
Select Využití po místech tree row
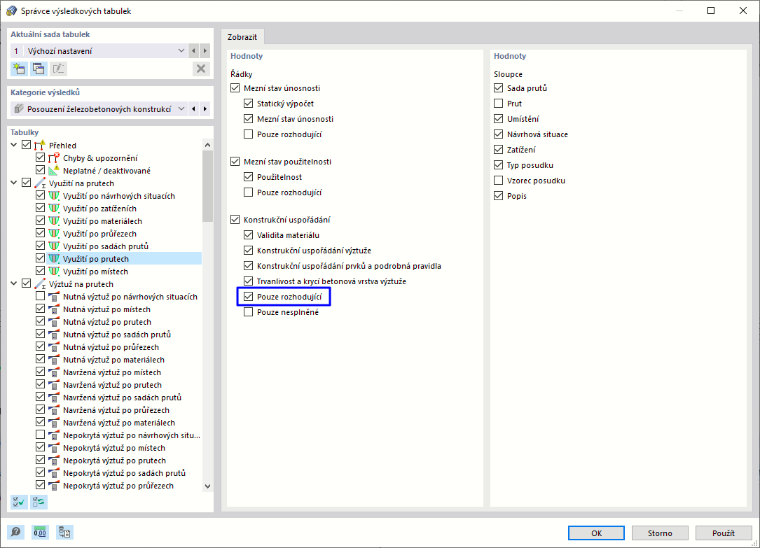[96, 271]
